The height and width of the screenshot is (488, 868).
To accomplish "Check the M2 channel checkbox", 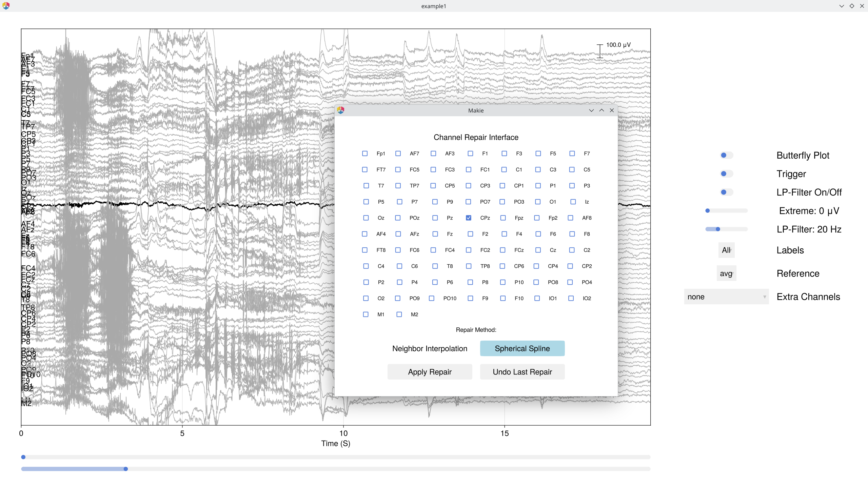I will (x=399, y=314).
